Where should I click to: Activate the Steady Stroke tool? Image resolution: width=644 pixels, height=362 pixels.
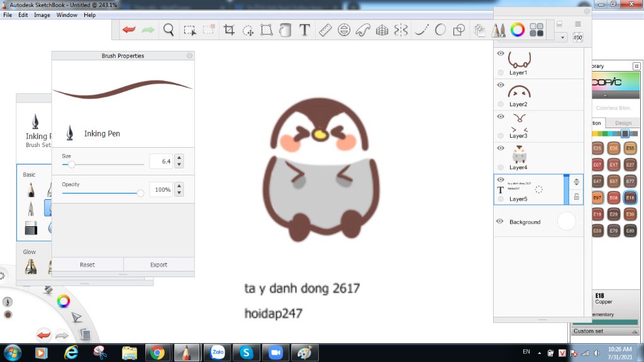421,30
